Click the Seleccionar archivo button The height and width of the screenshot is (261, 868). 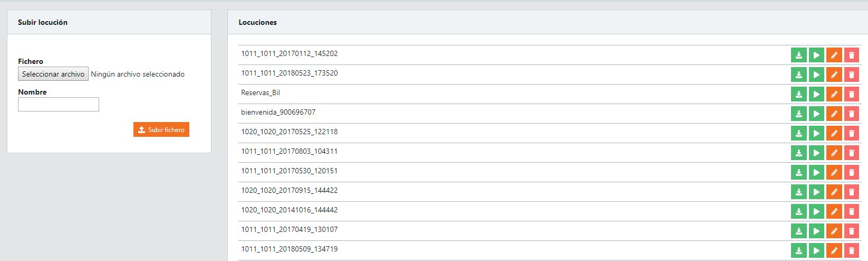[53, 74]
